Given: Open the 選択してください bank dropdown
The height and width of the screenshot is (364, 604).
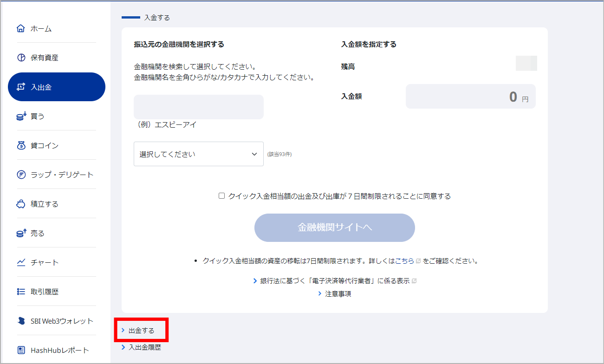Looking at the screenshot, I should 199,154.
